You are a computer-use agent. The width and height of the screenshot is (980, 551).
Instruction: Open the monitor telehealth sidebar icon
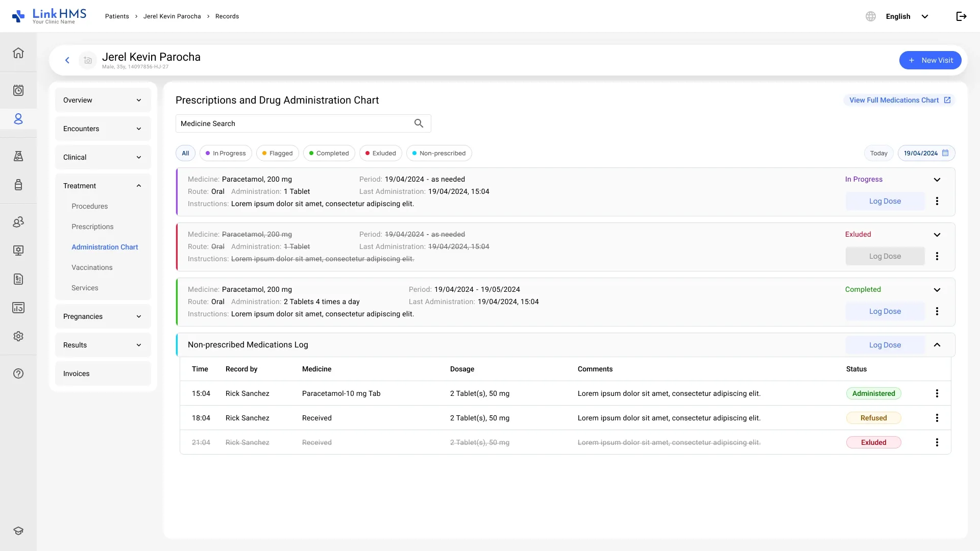18,251
